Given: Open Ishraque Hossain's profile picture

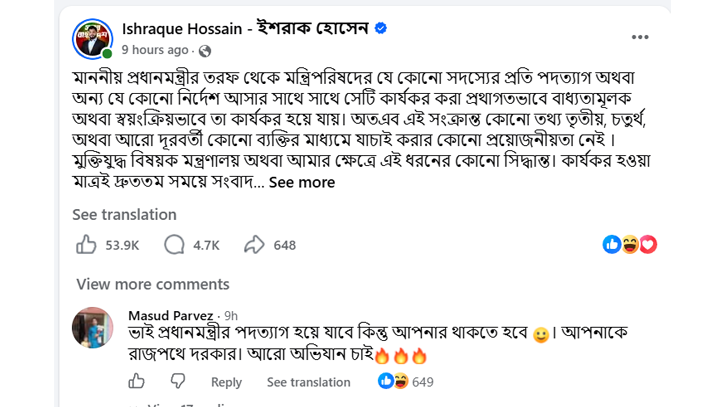Looking at the screenshot, I should (92, 39).
